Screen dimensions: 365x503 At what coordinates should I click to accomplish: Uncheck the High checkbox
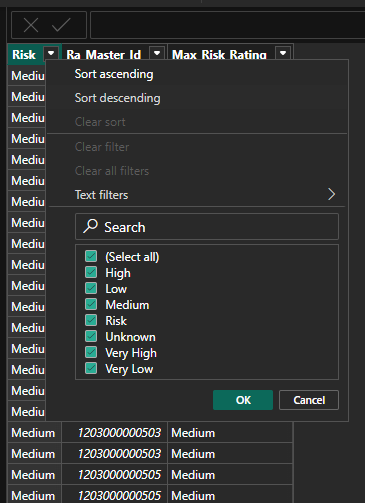[91, 272]
